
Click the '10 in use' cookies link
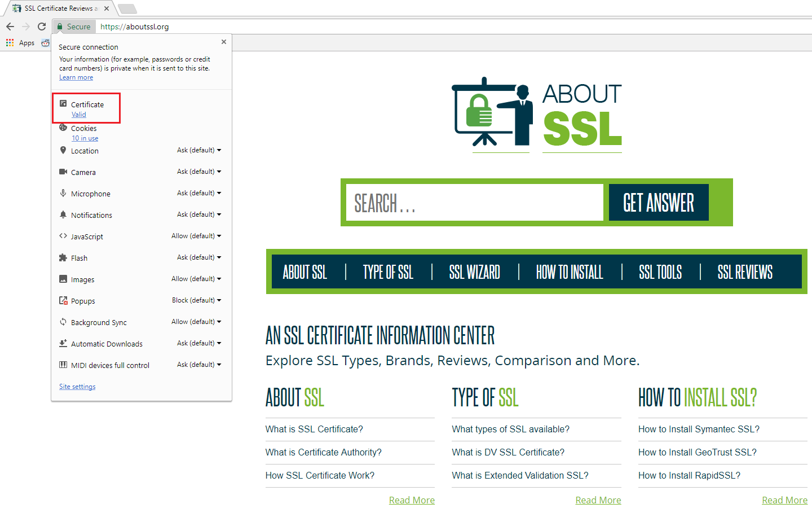(85, 138)
